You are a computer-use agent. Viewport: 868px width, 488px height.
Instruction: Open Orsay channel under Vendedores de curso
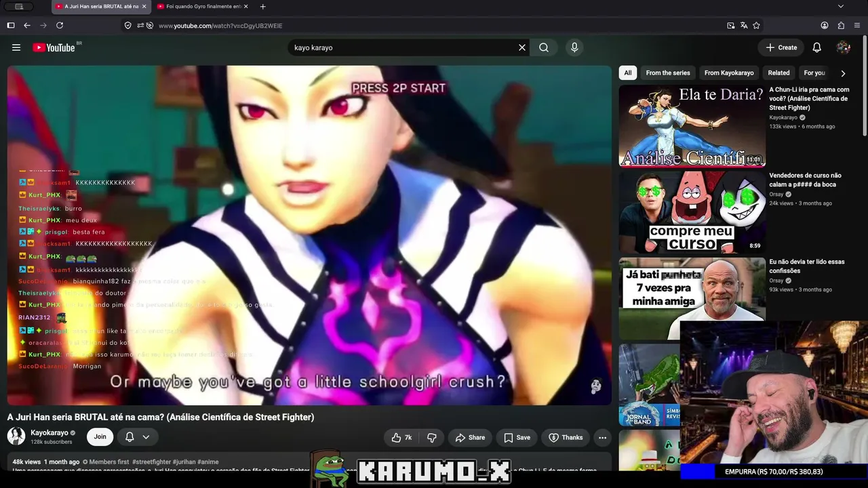[x=776, y=195]
